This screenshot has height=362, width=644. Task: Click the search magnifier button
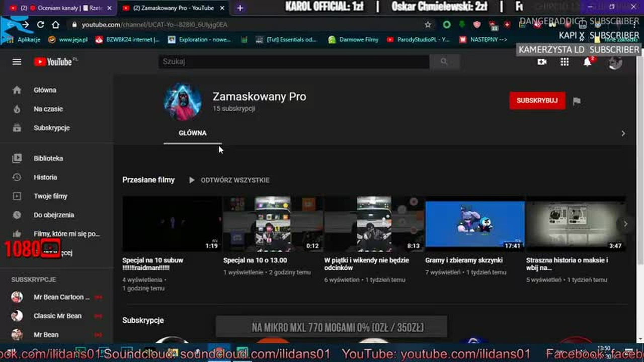[444, 61]
